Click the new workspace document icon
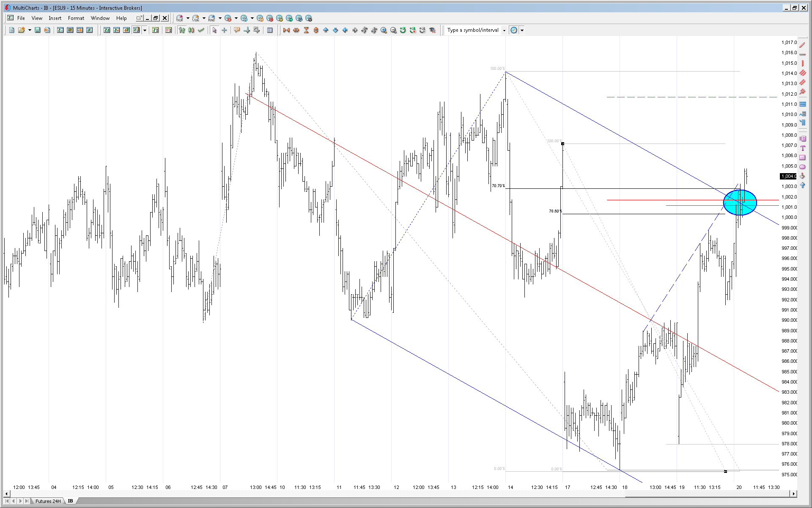This screenshot has height=508, width=812. [x=11, y=30]
